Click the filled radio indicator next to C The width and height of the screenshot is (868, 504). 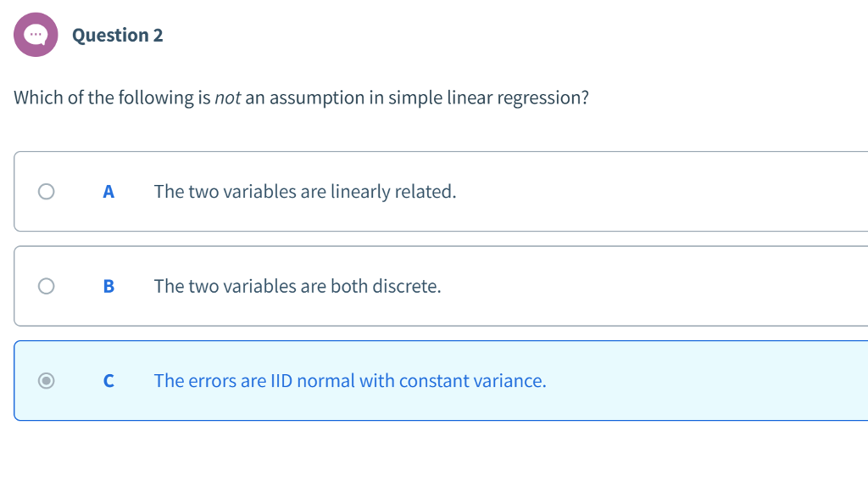(x=47, y=380)
